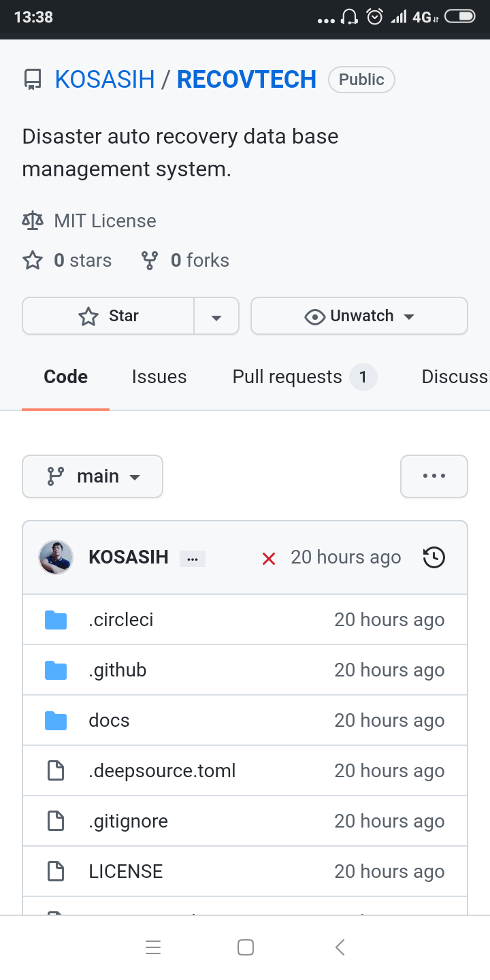This screenshot has width=490, height=980.
Task: Switch to the Pull requests tab
Action: (x=304, y=377)
